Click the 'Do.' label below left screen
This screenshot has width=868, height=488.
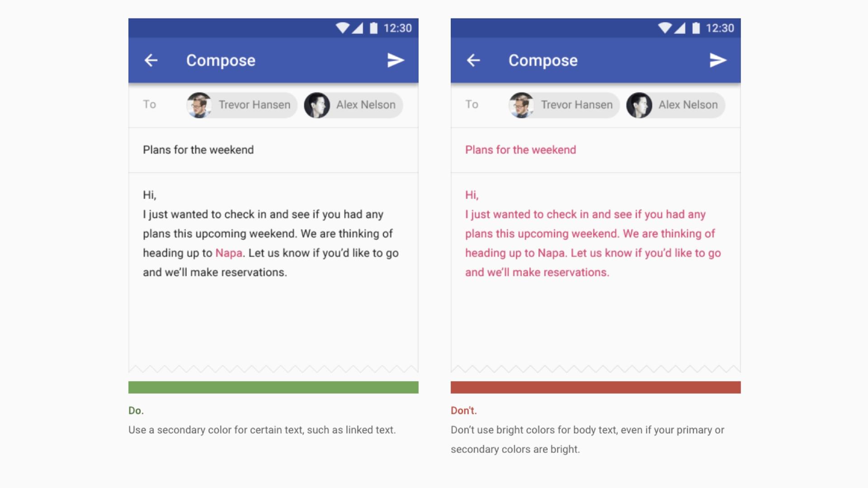(x=136, y=411)
